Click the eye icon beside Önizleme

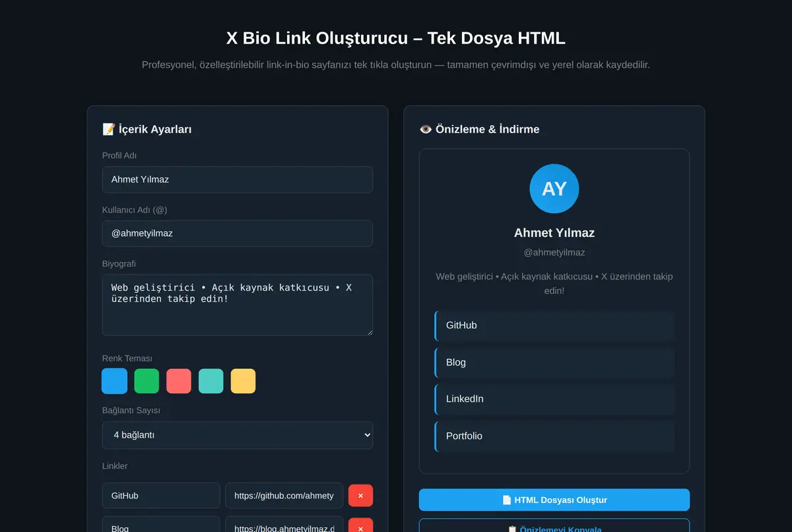coord(426,129)
